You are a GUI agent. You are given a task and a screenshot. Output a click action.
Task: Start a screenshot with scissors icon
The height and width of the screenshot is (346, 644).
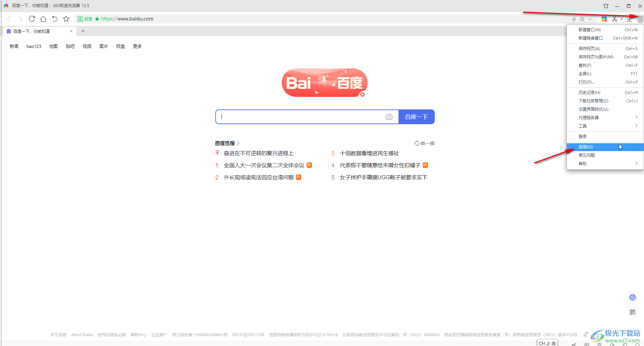click(x=614, y=19)
